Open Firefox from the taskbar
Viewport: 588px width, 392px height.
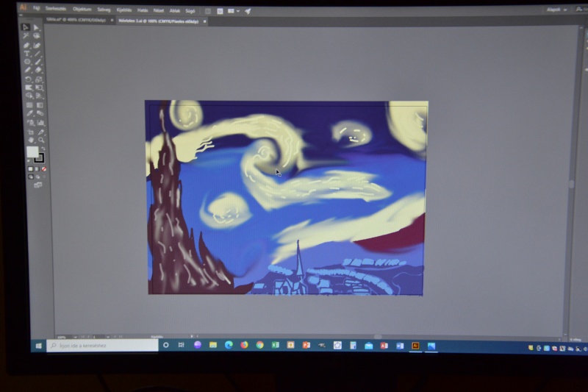pos(244,345)
